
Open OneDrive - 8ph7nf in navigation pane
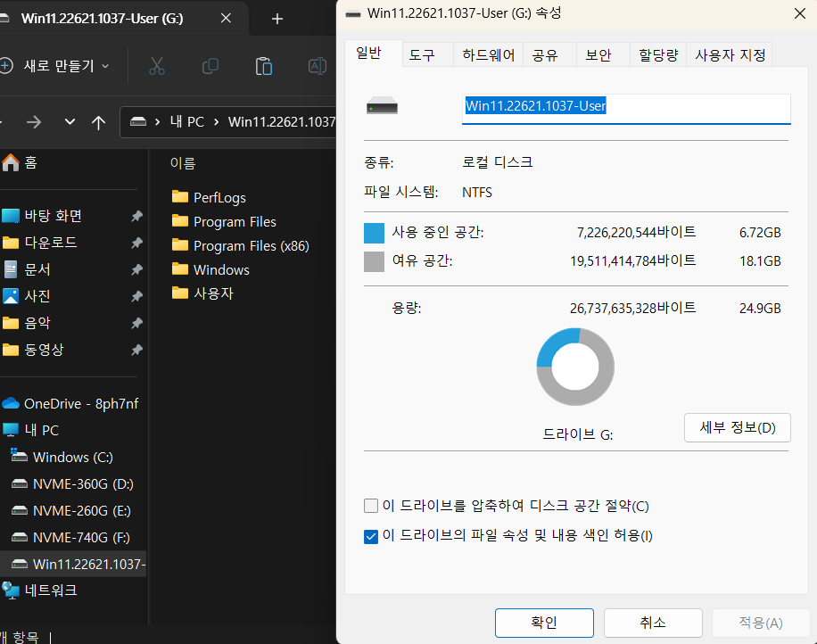(70, 404)
